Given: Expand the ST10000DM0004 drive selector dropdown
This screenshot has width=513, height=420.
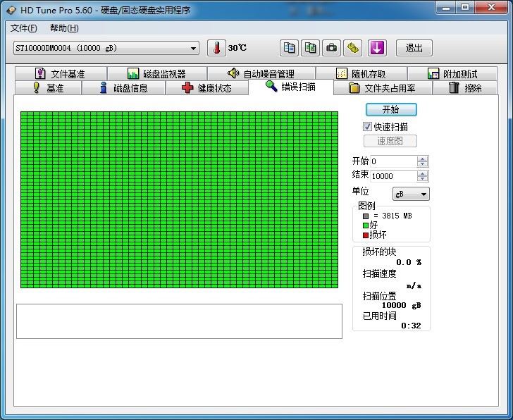Looking at the screenshot, I should [x=194, y=48].
